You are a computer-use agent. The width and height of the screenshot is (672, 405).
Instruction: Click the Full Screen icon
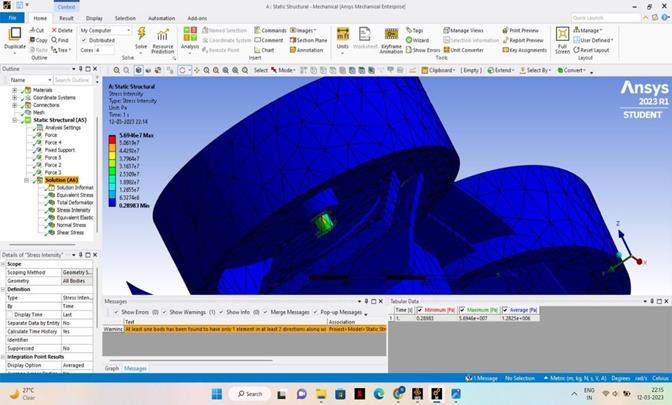coord(562,34)
